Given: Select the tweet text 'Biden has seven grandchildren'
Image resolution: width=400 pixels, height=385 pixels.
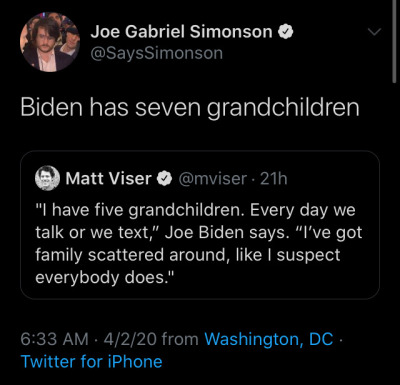Looking at the screenshot, I should click(190, 107).
